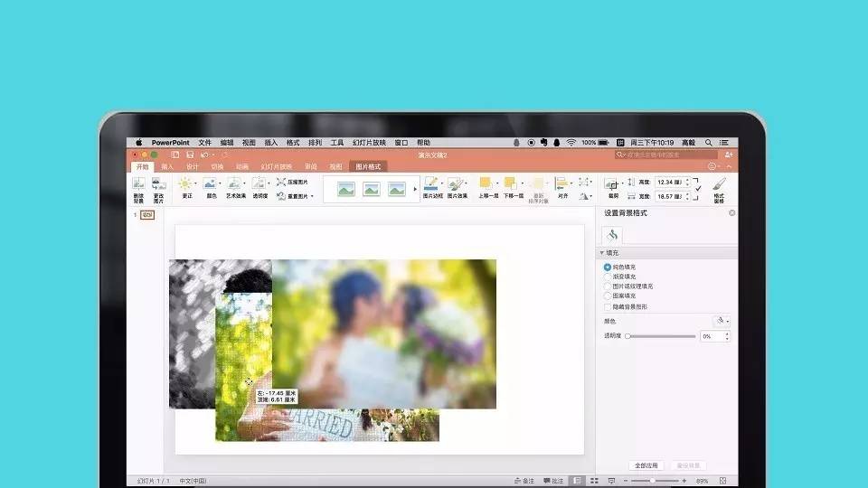
Task: Click the zoom out minus button
Action: [x=626, y=481]
